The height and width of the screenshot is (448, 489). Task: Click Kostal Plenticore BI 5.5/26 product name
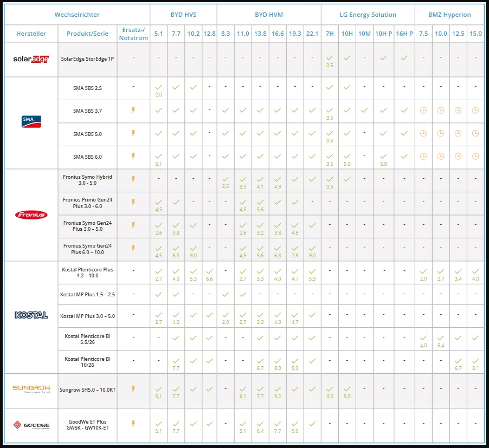point(87,339)
